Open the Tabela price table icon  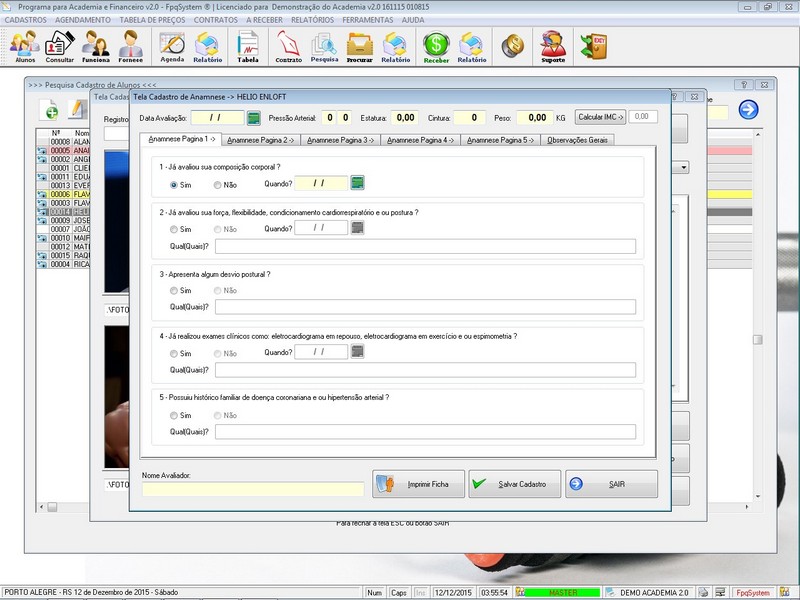[248, 46]
